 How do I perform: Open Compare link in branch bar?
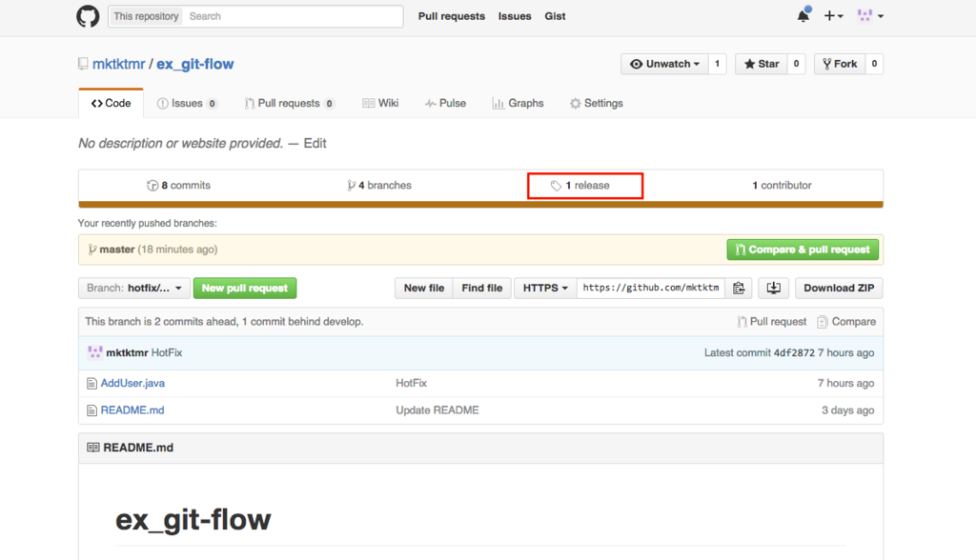click(x=846, y=322)
